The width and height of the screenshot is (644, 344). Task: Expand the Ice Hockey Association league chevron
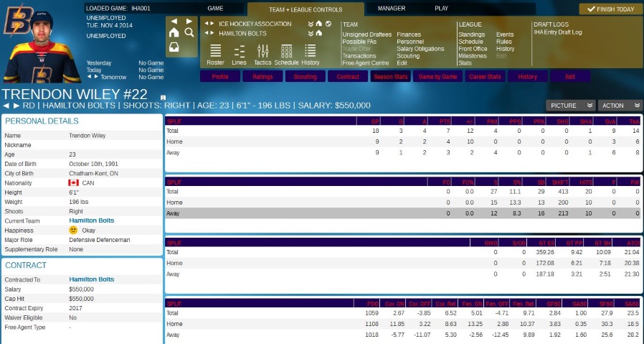click(311, 24)
